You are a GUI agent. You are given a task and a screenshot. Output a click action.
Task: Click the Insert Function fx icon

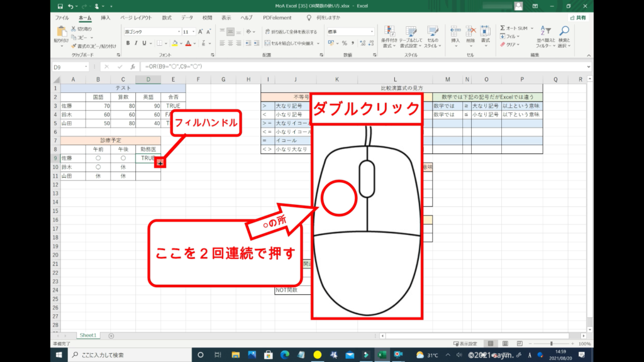click(132, 67)
